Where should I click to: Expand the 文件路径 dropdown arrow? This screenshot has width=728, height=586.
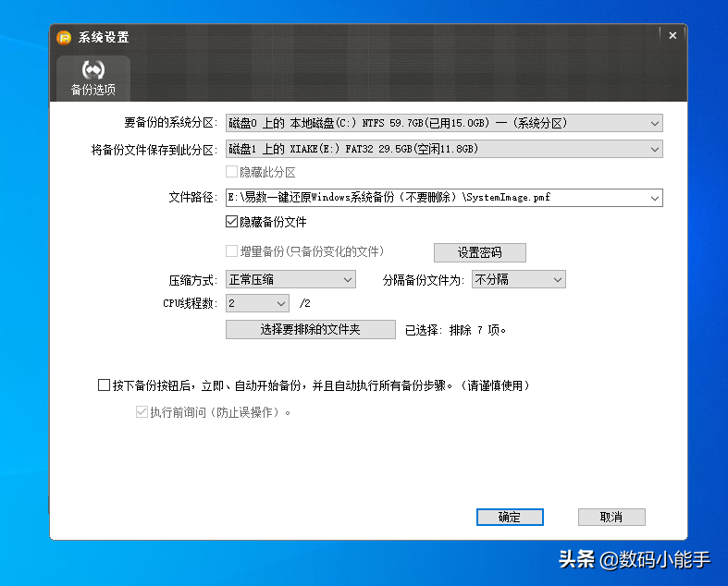click(x=655, y=197)
